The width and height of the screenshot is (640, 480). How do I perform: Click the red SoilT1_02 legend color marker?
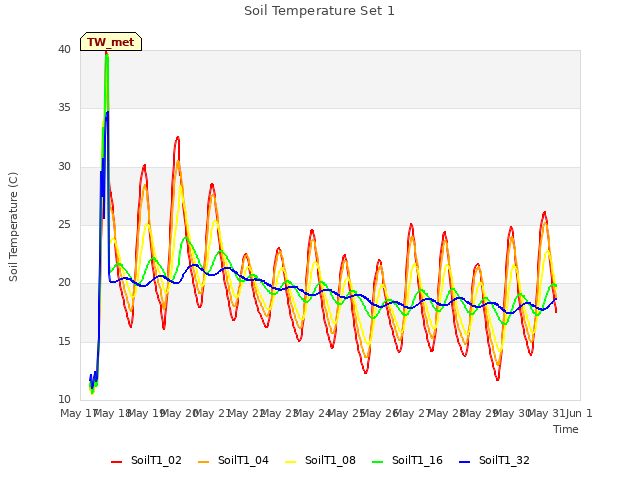[116, 462]
